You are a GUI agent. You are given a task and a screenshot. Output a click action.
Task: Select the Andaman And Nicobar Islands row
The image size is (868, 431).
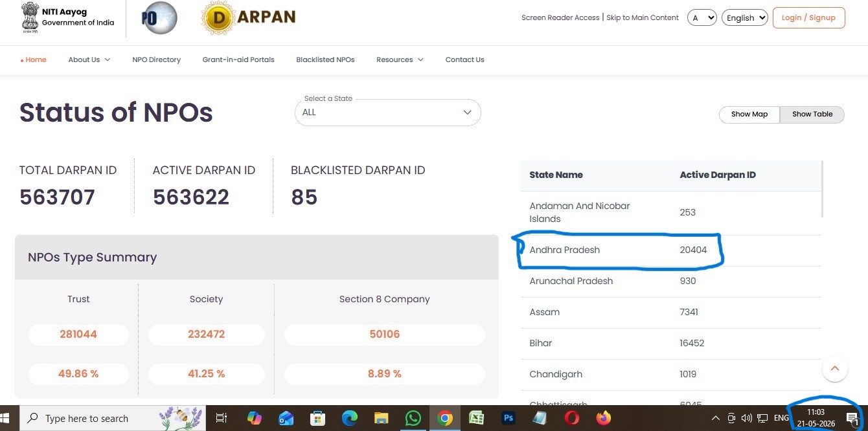(x=670, y=212)
